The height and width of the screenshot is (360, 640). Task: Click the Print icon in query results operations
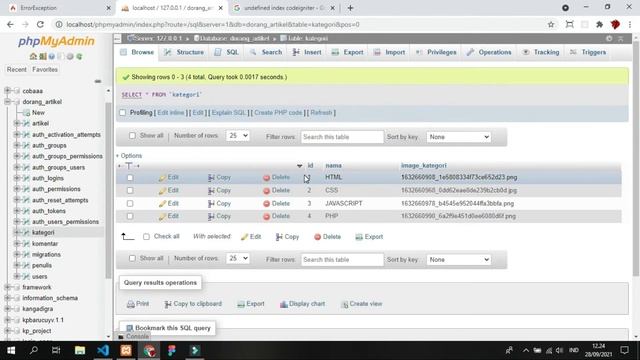(131, 304)
